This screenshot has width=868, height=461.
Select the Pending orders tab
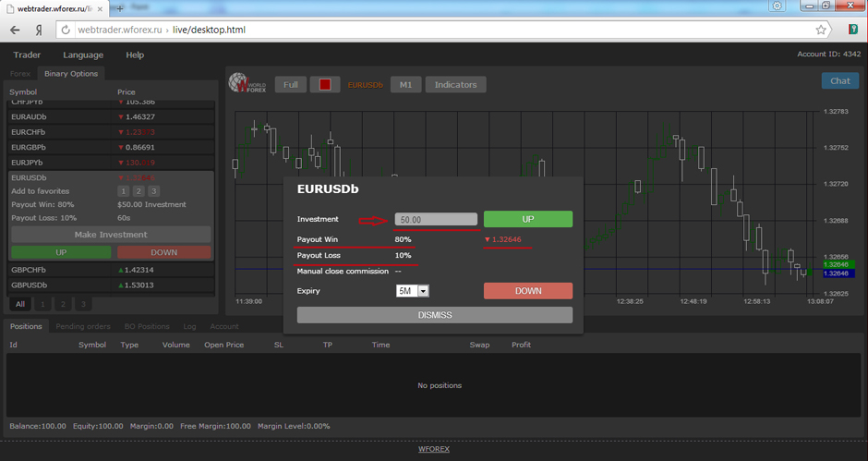(83, 326)
